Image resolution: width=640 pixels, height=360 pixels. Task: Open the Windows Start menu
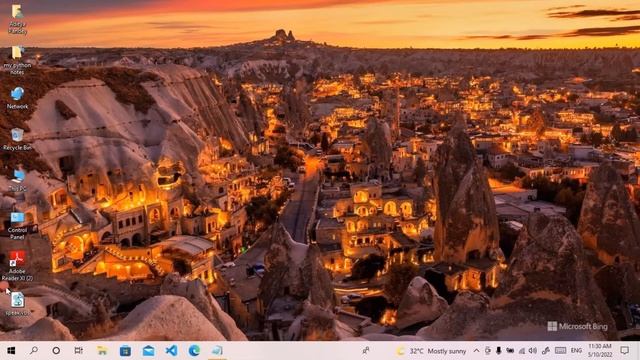pos(11,351)
